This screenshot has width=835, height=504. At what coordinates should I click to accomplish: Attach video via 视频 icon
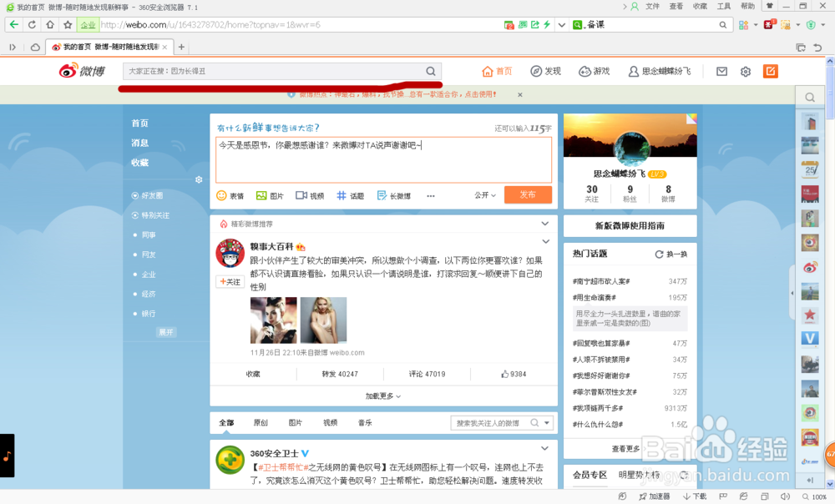click(310, 195)
